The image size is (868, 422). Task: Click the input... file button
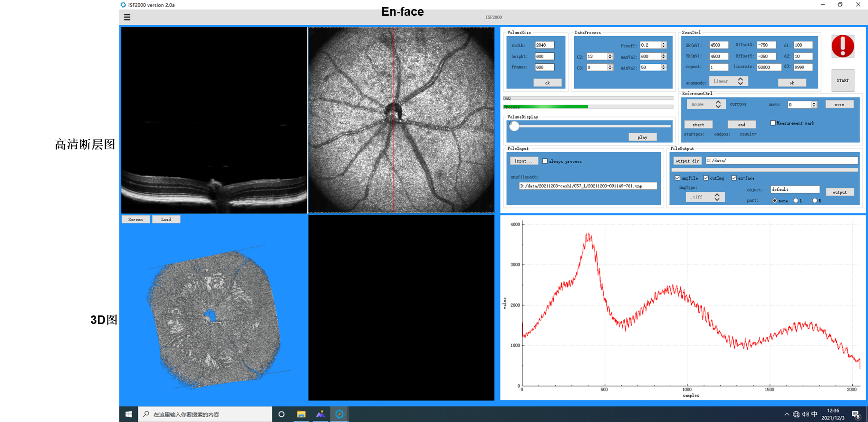[x=524, y=161]
